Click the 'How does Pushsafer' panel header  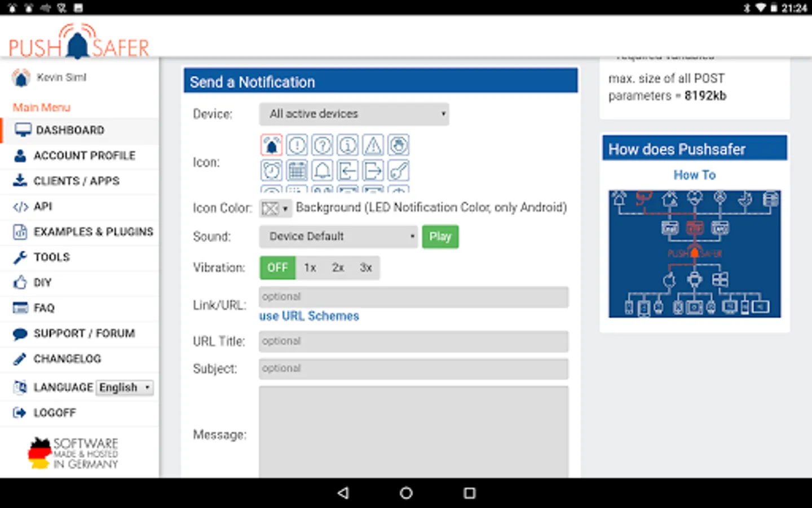[x=695, y=148]
